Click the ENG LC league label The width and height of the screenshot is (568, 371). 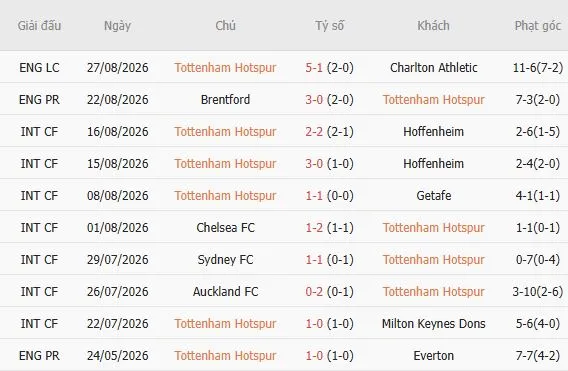[x=39, y=67]
